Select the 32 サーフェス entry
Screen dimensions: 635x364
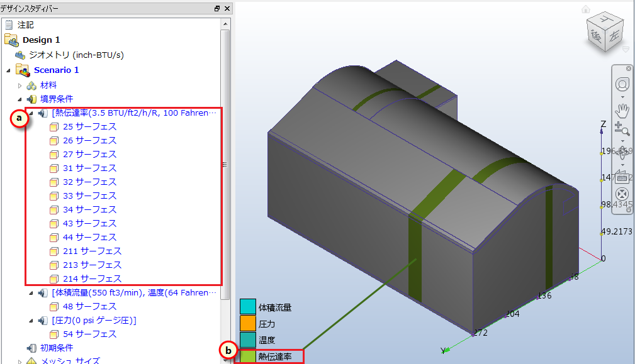tap(89, 182)
